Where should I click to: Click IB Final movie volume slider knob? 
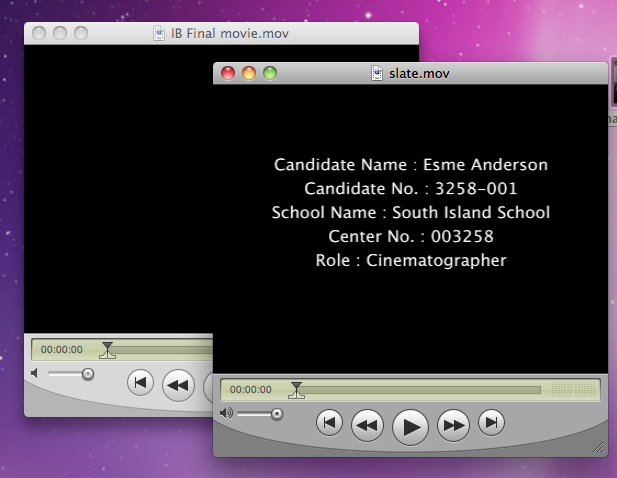pyautogui.click(x=88, y=374)
